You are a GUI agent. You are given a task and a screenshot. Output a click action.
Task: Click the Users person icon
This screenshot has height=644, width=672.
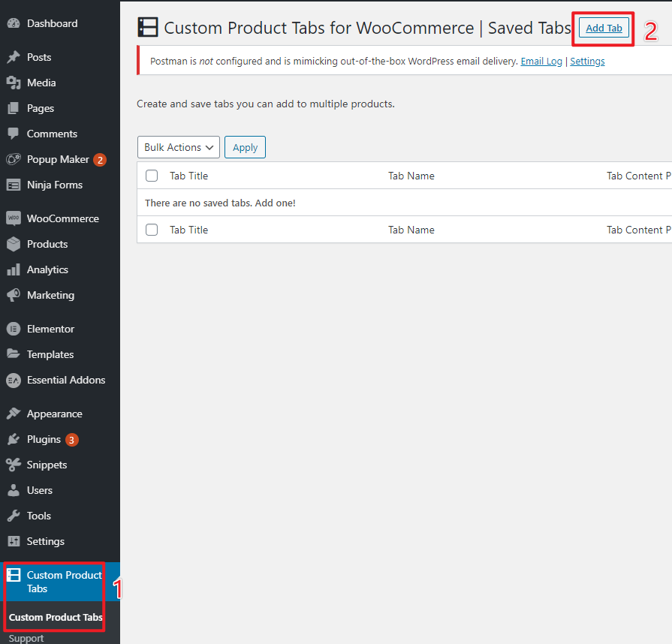[x=14, y=490]
